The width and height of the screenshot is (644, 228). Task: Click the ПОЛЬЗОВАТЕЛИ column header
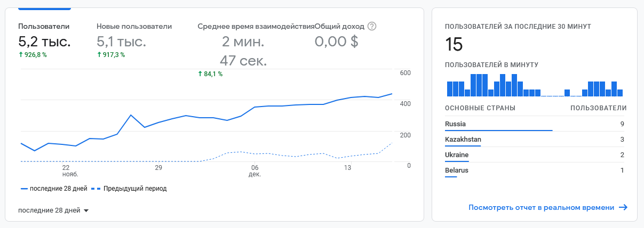[599, 108]
